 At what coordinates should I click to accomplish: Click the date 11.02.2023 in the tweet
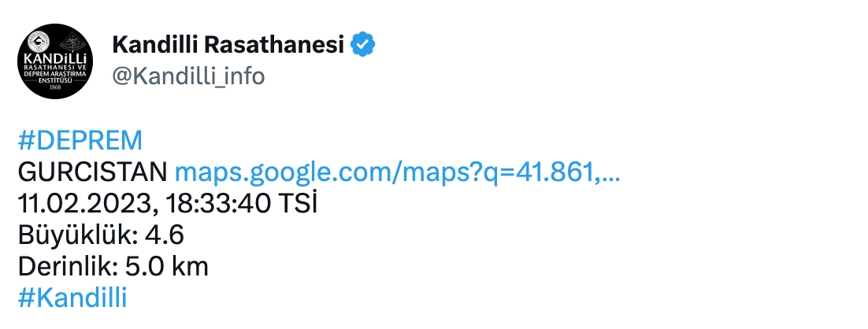pos(84,204)
